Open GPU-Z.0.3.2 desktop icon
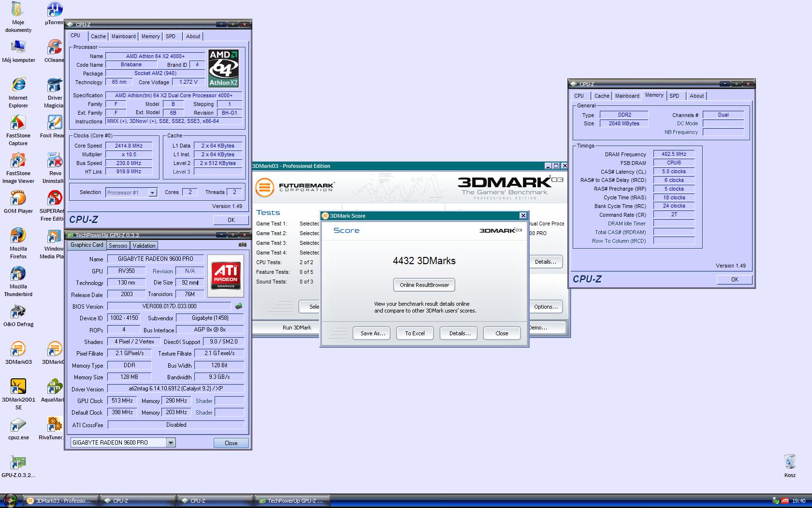 tap(18, 466)
